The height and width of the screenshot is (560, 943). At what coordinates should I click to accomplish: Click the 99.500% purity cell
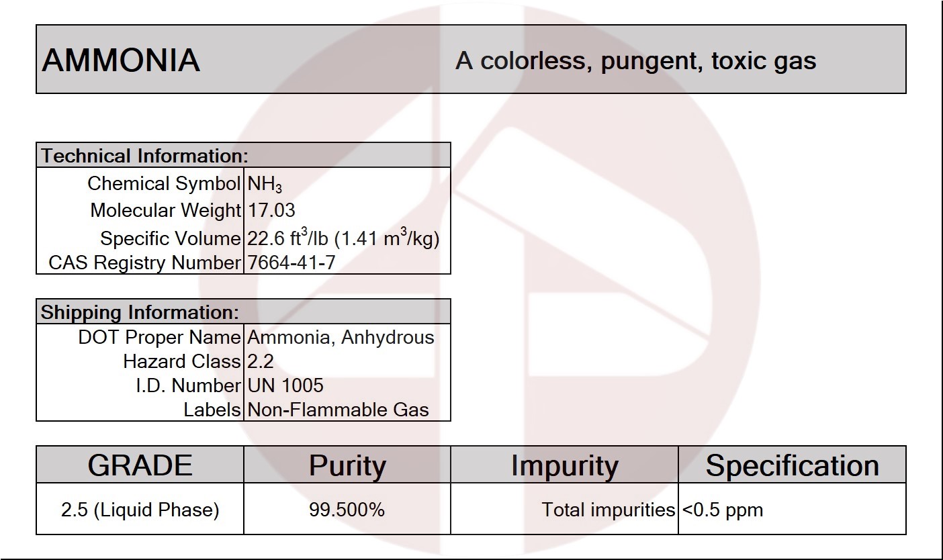point(347,510)
